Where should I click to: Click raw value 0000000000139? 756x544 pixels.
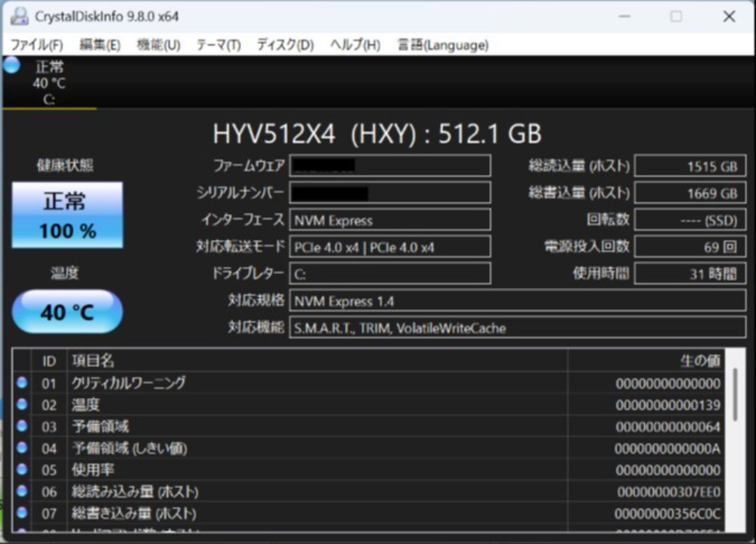[668, 405]
